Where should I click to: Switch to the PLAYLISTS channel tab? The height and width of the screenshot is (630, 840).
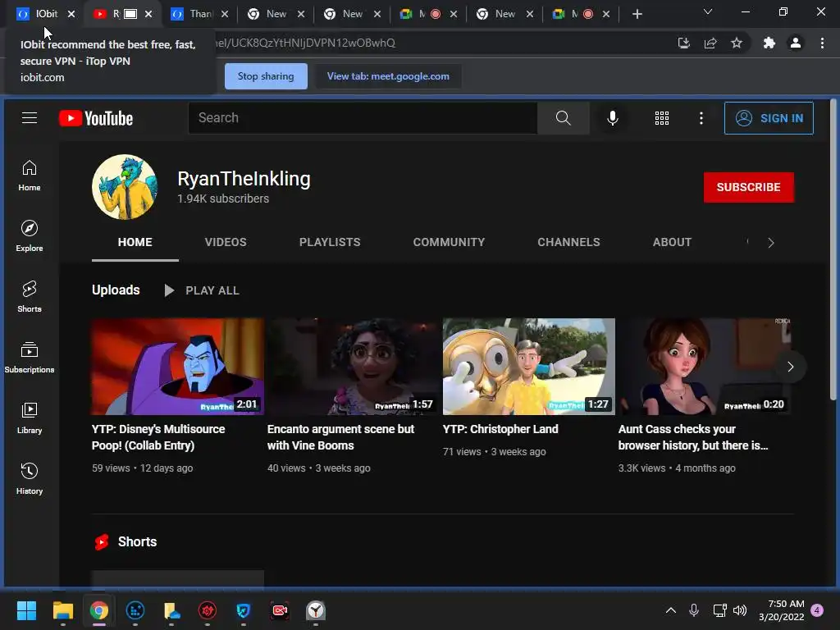pos(330,242)
